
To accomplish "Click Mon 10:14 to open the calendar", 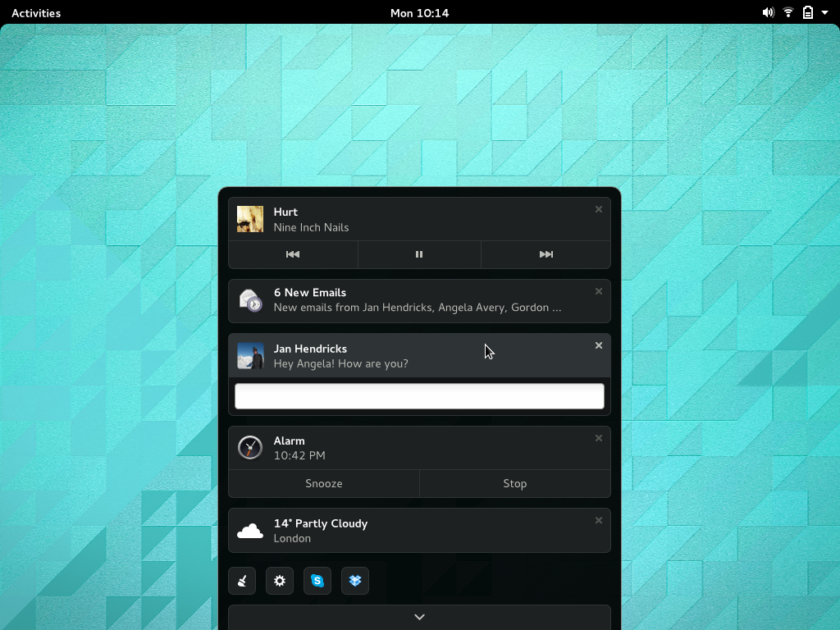I will click(419, 12).
